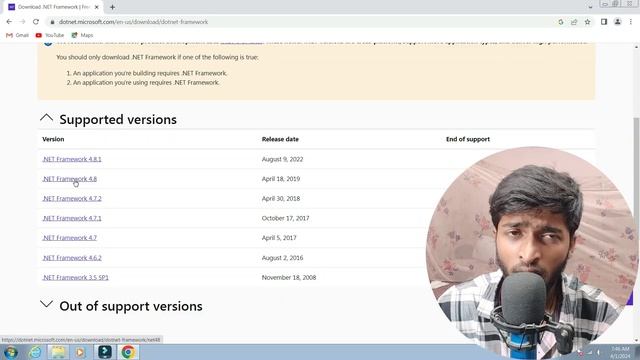Click the April 18, 2019 release date
The width and height of the screenshot is (640, 360).
click(x=281, y=179)
